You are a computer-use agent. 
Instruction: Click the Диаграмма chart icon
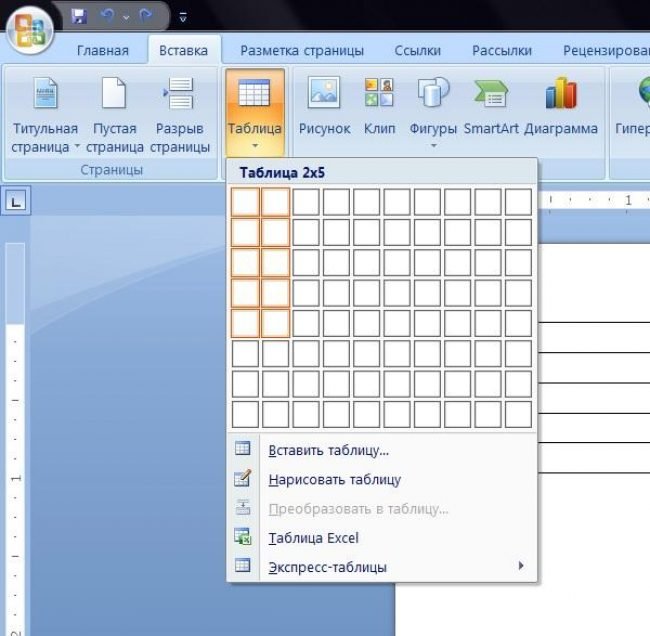coord(560,105)
